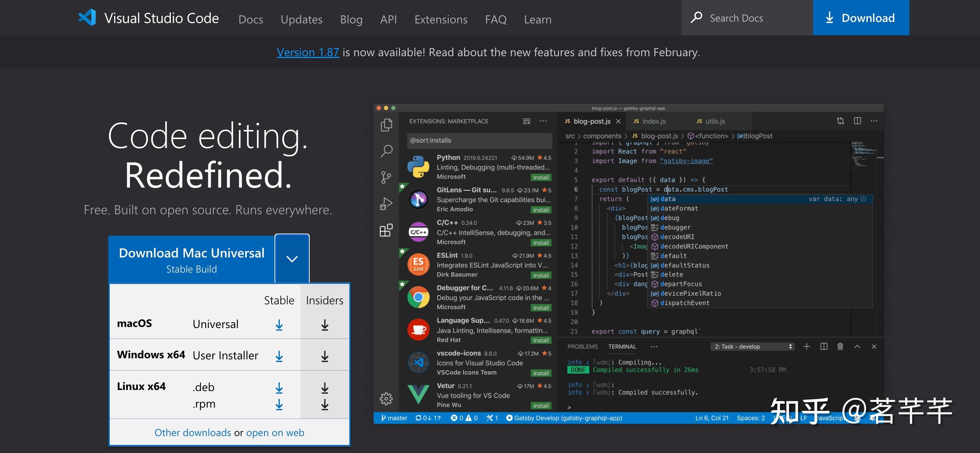
Task: Split the editor using the top-right icon
Action: tap(858, 121)
